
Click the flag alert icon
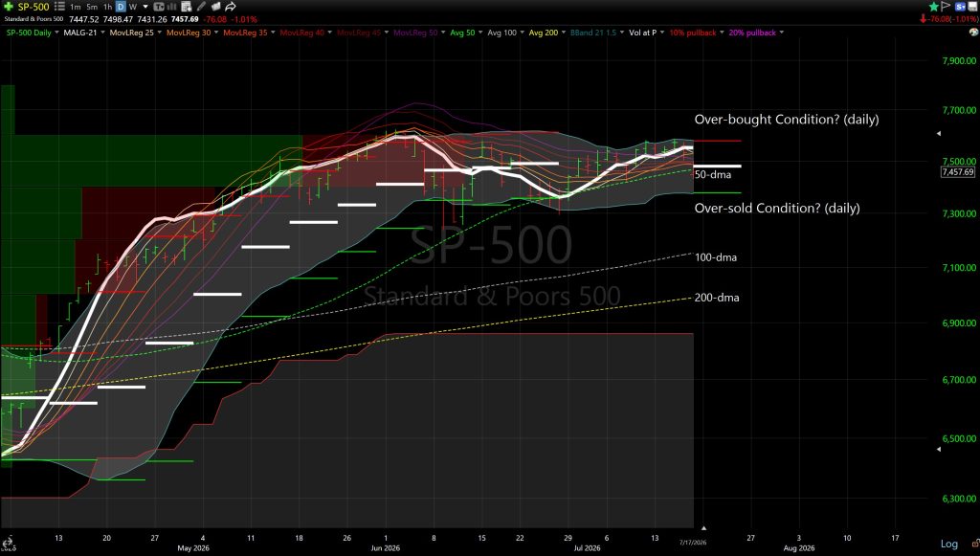coord(945,7)
